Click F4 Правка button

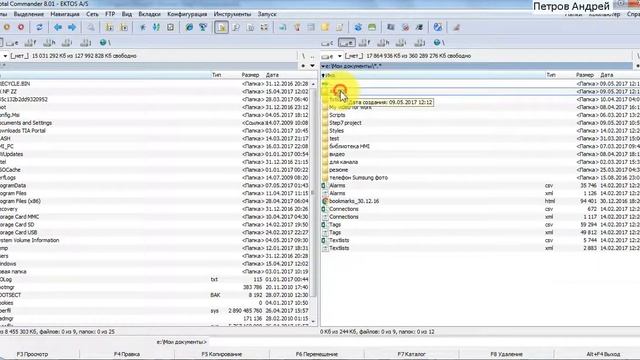127,354
